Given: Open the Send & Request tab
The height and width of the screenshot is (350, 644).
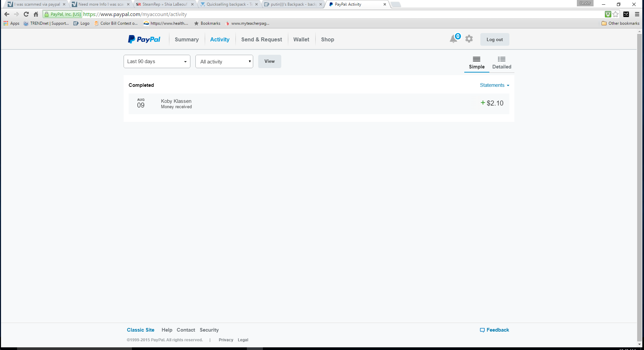Looking at the screenshot, I should click(262, 39).
